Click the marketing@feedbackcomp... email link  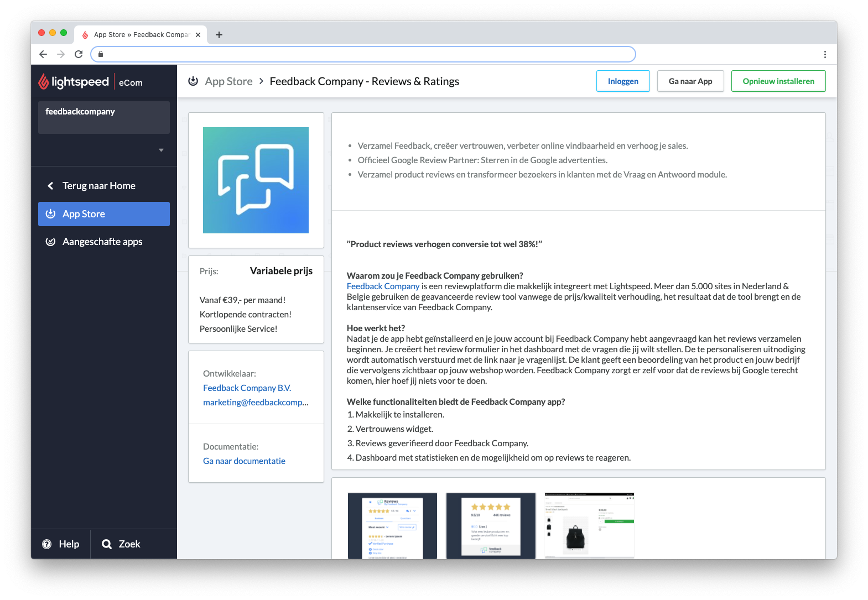(256, 403)
